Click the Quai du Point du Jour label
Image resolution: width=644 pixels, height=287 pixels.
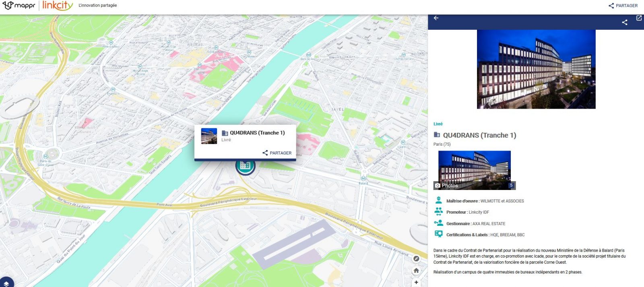click(x=71, y=249)
